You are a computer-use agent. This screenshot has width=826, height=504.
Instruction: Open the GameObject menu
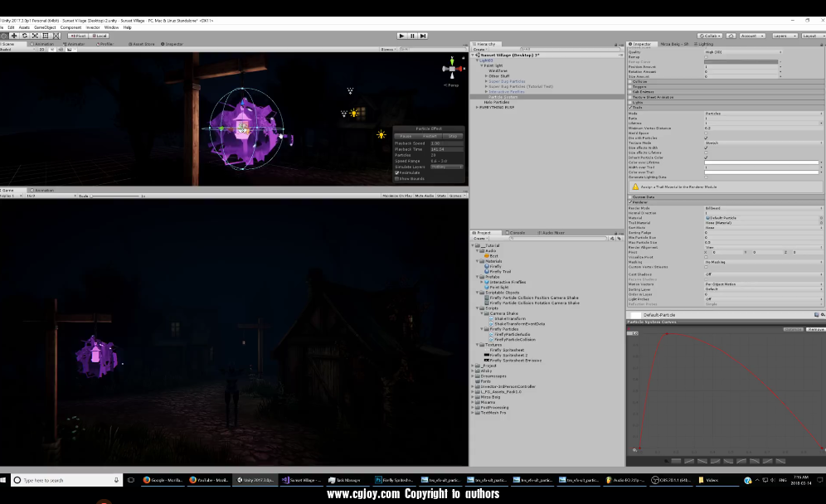(x=46, y=27)
